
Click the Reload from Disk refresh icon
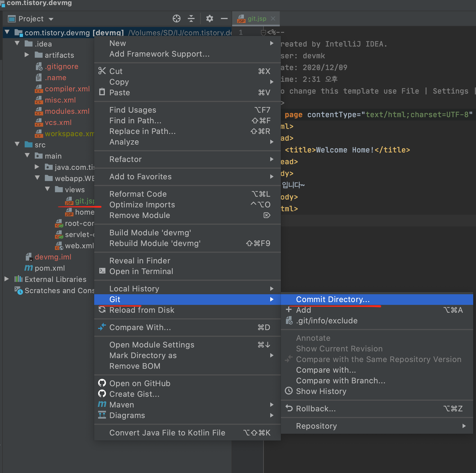pos(102,309)
